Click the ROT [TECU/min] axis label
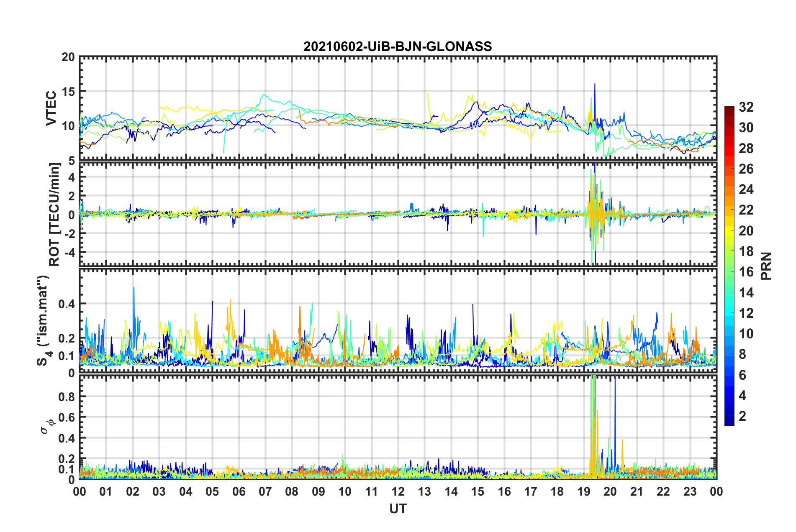The height and width of the screenshot is (532, 796). pyautogui.click(x=54, y=214)
